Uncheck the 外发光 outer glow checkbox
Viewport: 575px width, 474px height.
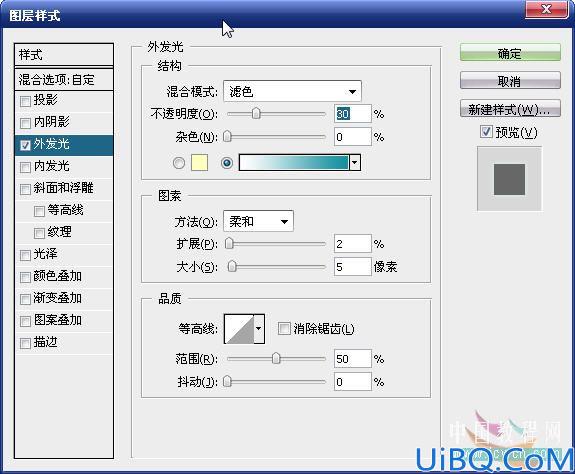[x=25, y=145]
